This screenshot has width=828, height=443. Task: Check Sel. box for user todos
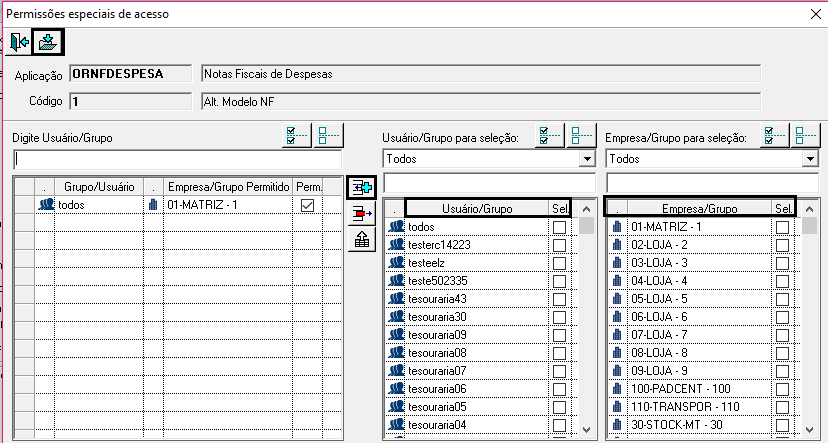559,228
